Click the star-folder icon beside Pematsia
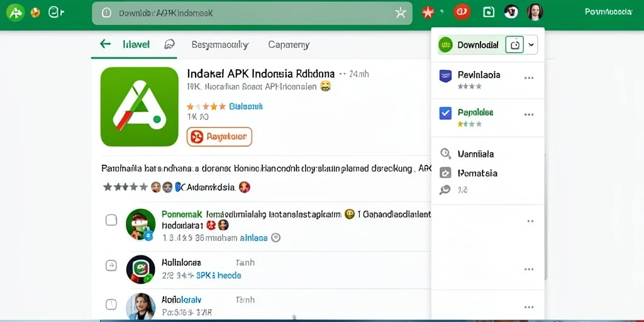 [x=445, y=173]
